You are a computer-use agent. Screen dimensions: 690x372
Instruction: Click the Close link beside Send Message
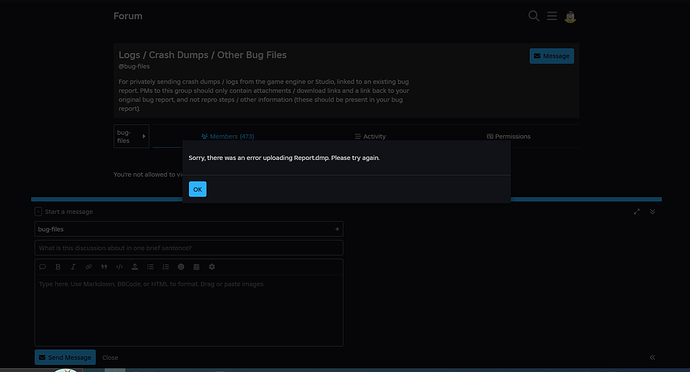(110, 357)
